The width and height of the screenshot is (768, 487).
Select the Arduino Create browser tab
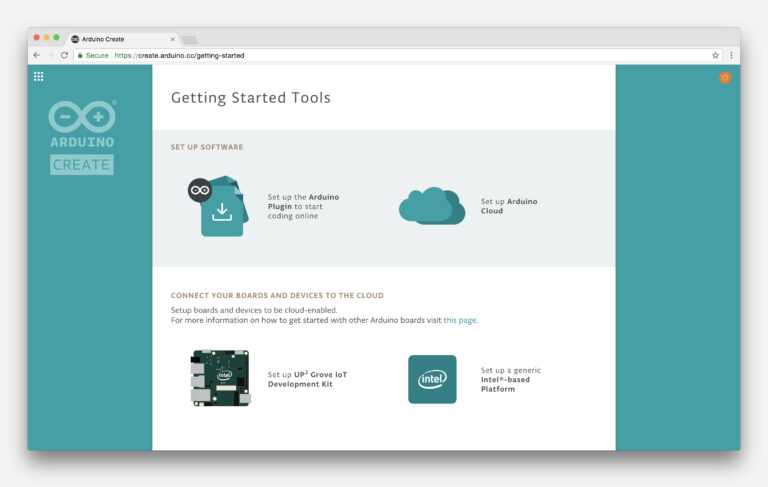pos(120,39)
